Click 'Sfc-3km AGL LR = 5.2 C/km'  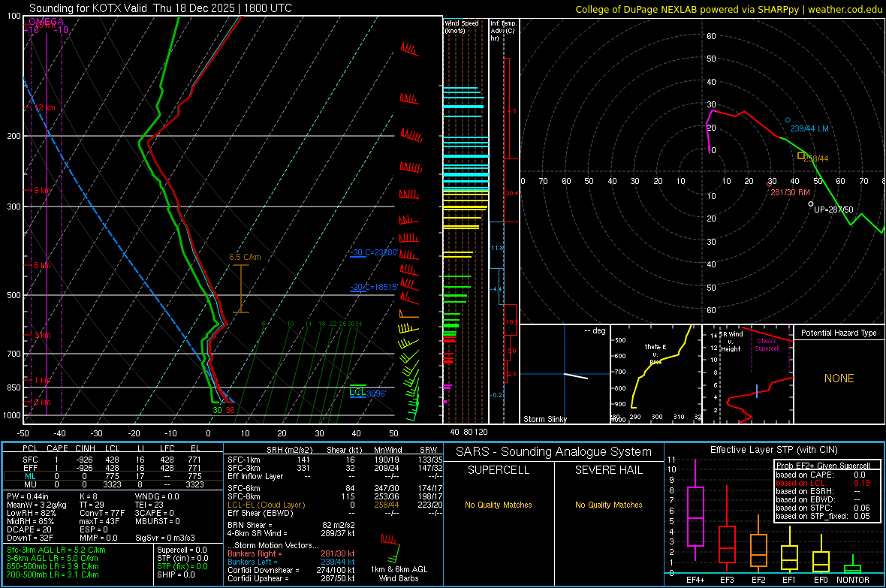pyautogui.click(x=56, y=550)
